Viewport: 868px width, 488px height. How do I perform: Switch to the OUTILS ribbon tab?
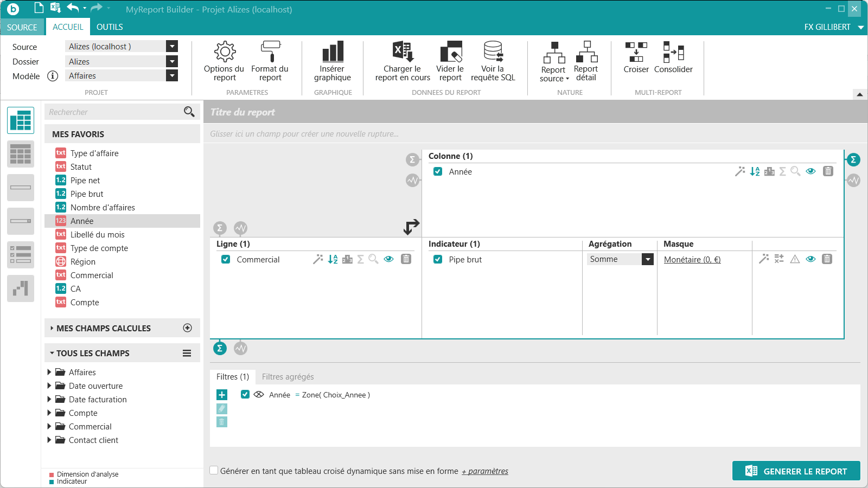click(110, 27)
